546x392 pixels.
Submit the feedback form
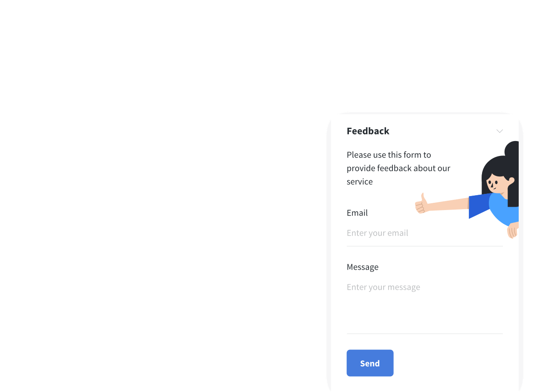[370, 363]
